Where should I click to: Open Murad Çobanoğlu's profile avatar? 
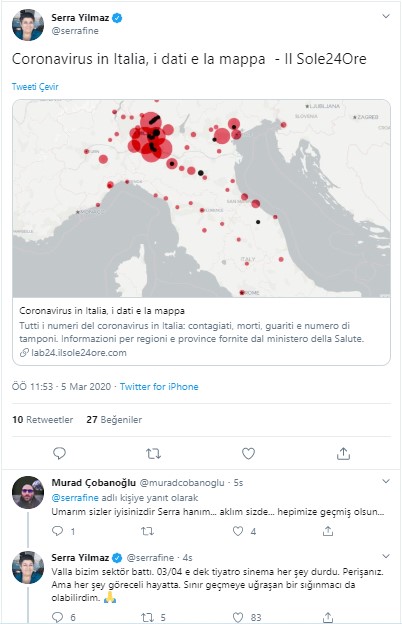(28, 492)
